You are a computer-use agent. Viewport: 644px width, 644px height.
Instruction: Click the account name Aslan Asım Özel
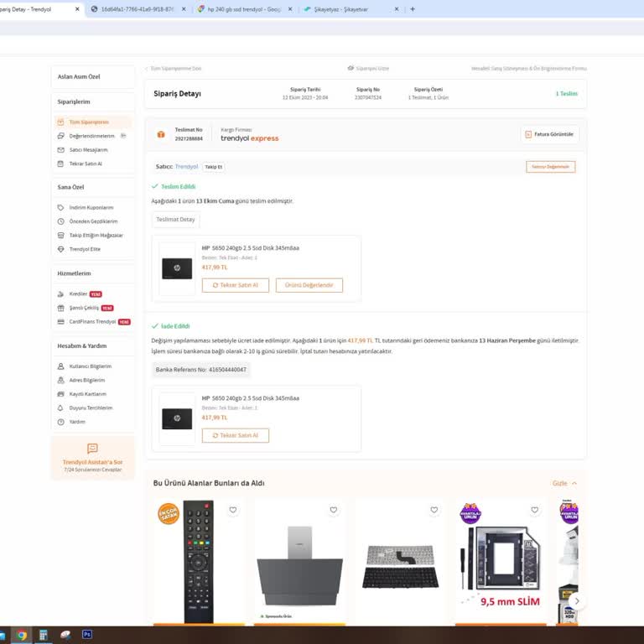[x=79, y=77]
